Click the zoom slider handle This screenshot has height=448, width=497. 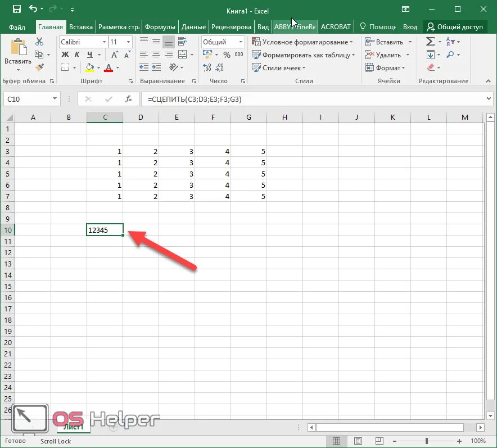427,441
